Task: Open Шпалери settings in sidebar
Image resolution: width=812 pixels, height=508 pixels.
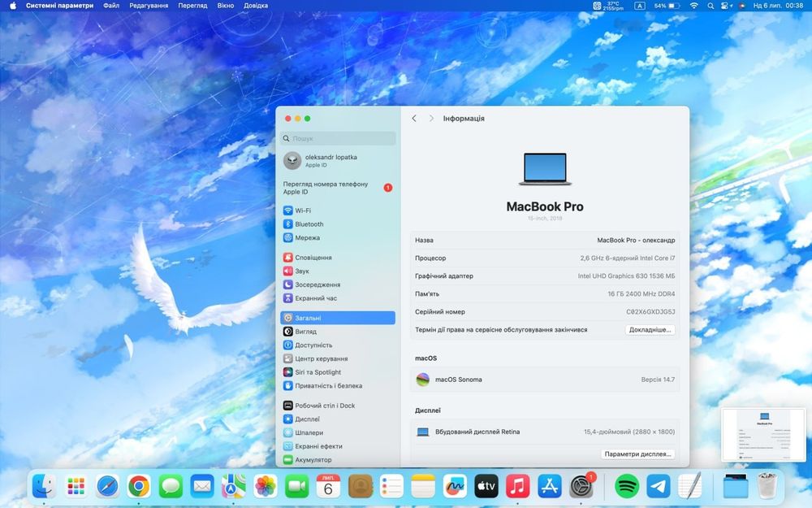Action: (x=338, y=432)
